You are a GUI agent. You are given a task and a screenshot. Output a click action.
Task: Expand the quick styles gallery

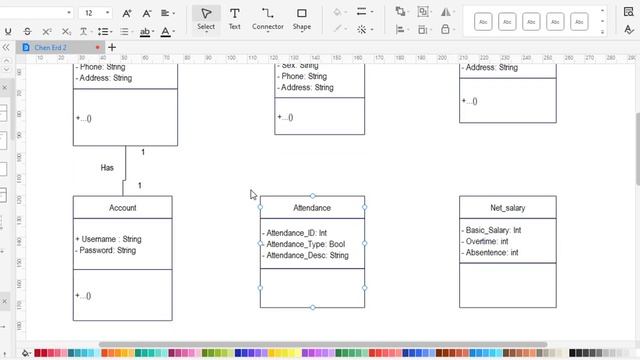click(602, 32)
